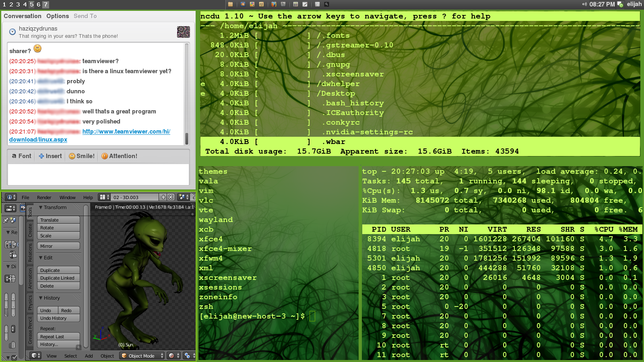This screenshot has width=644, height=362.
Task: Click the pivot point icon in the 3D header
Action: [188, 356]
